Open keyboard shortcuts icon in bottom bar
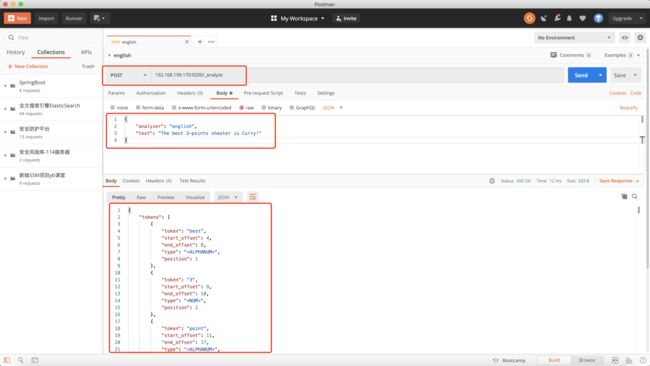Screen dimensions: 650x366 629,360
